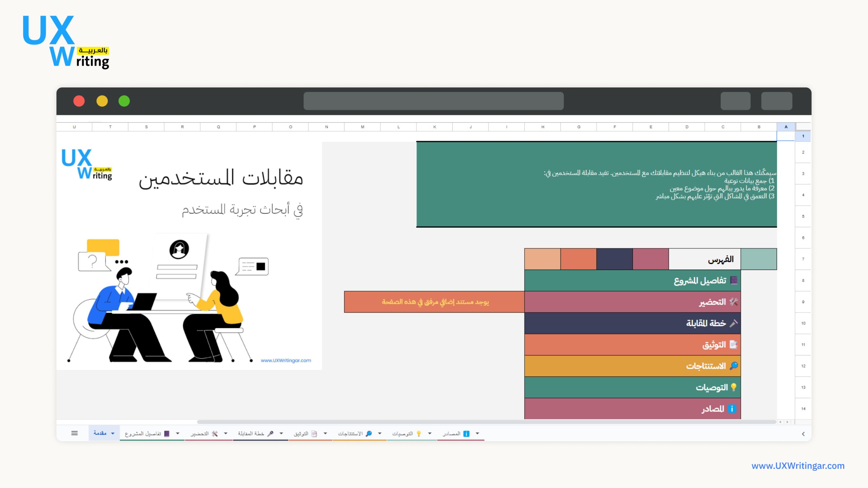Viewport: 868px width, 488px height.
Task: Open the all sheets hamburger menu
Action: (75, 433)
